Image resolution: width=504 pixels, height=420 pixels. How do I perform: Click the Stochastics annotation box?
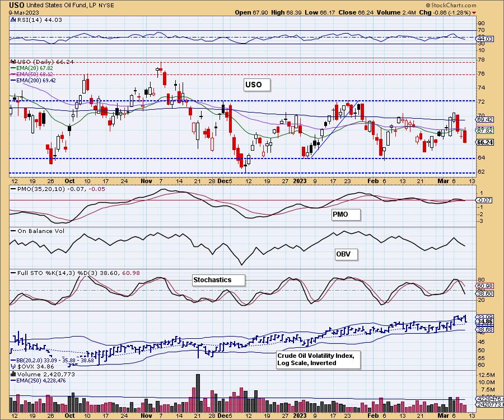(218, 280)
